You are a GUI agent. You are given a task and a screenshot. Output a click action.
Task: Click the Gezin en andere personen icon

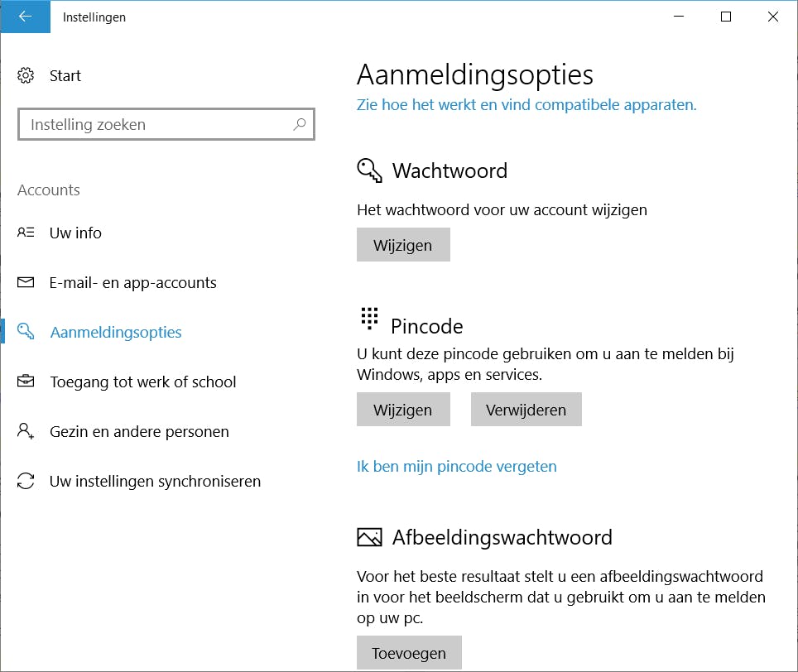(x=26, y=431)
